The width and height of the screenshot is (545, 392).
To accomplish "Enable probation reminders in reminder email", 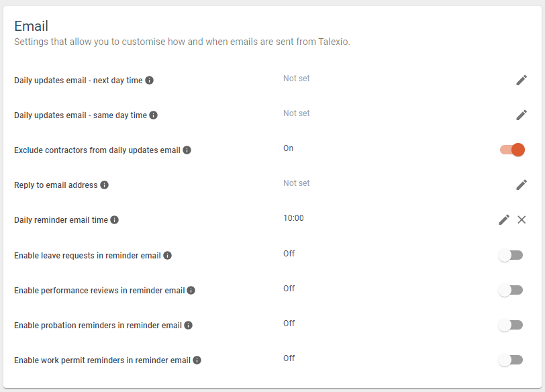I will pos(510,326).
